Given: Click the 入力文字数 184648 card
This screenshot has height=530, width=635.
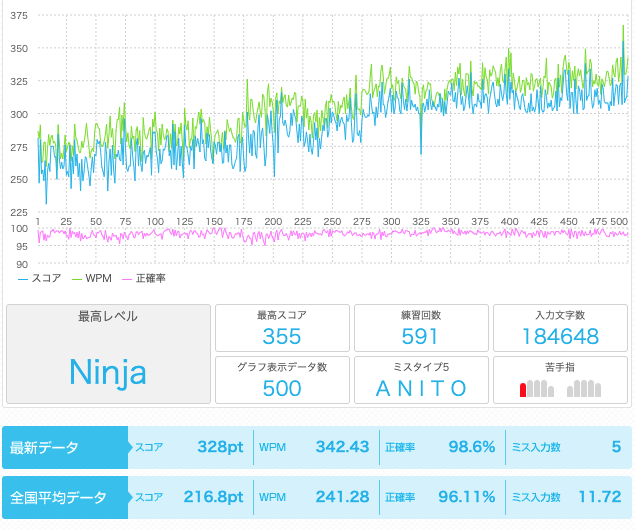Looking at the screenshot, I should [560, 327].
